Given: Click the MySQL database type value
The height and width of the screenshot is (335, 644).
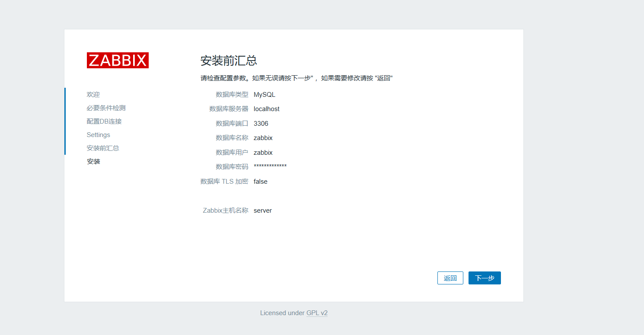Looking at the screenshot, I should point(264,95).
